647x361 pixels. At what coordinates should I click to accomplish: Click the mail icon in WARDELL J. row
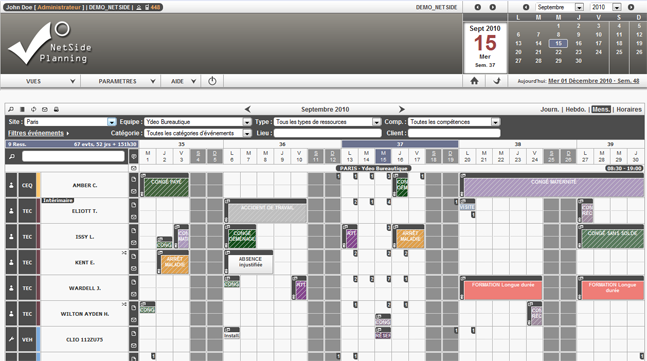(134, 294)
